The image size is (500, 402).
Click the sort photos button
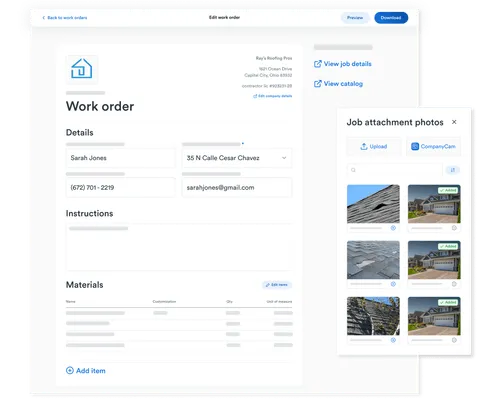coord(453,170)
